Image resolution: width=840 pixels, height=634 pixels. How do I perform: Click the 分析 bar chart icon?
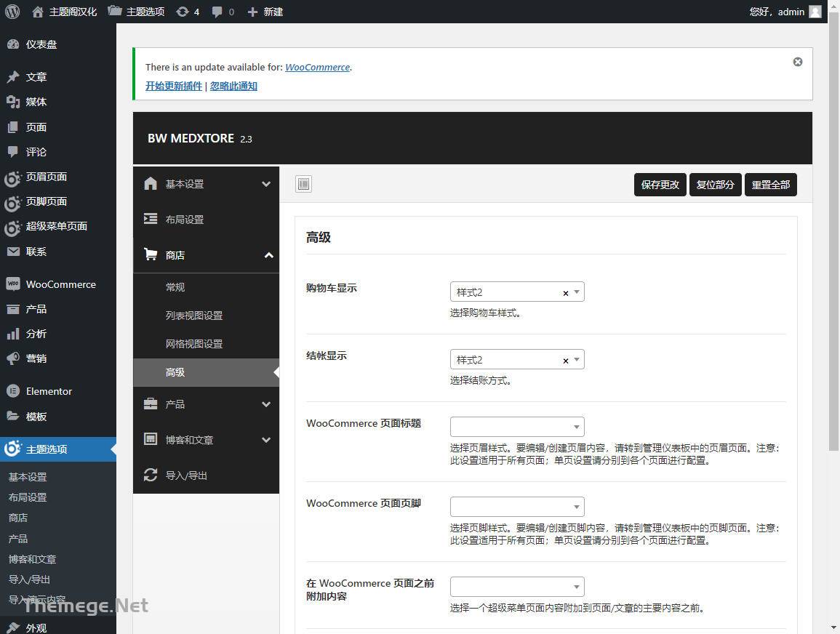coord(13,334)
